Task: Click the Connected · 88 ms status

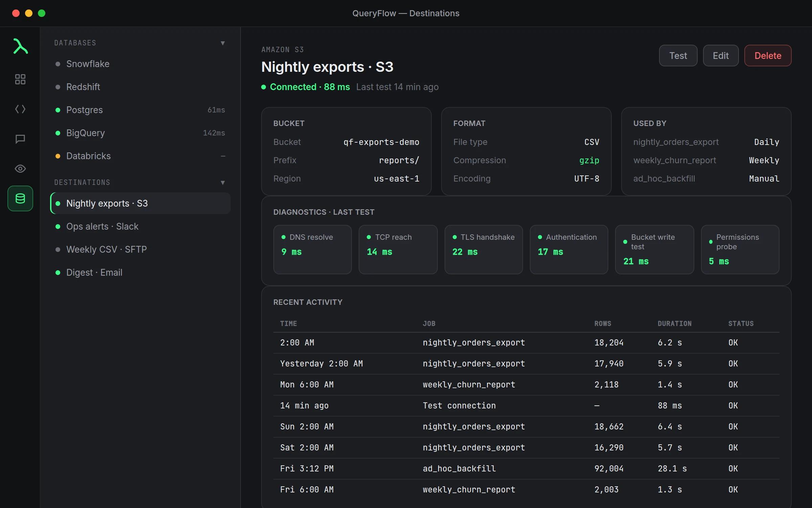Action: tap(306, 87)
